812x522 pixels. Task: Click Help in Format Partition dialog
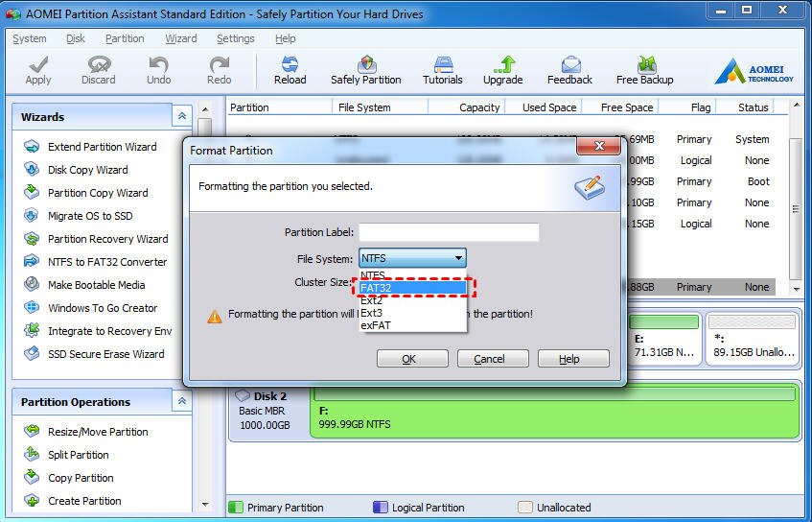573,359
